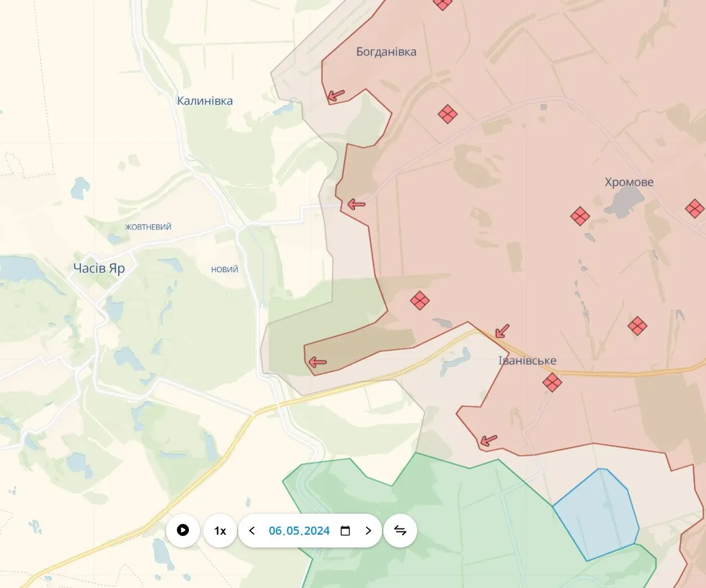Change the 1x playback speed
Image resolution: width=706 pixels, height=588 pixels.
[220, 531]
